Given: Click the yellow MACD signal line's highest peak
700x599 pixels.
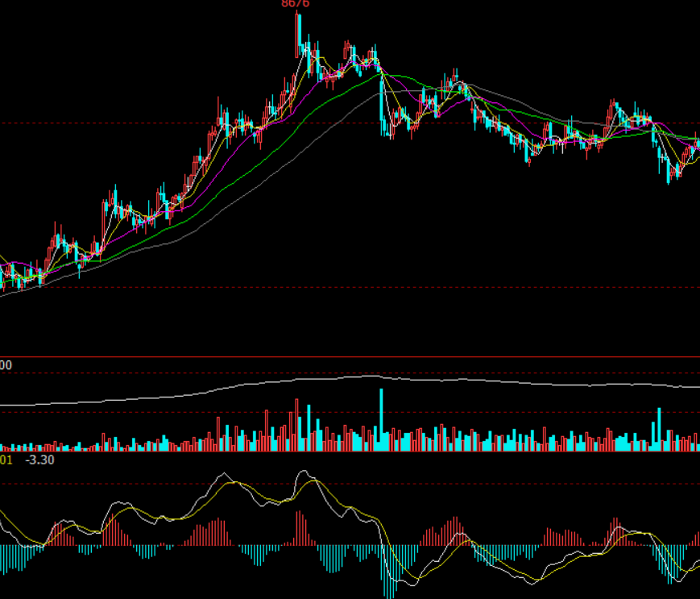Looking at the screenshot, I should pos(313,481).
